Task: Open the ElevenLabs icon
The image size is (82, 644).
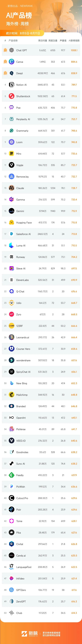Action: click(x=11, y=280)
